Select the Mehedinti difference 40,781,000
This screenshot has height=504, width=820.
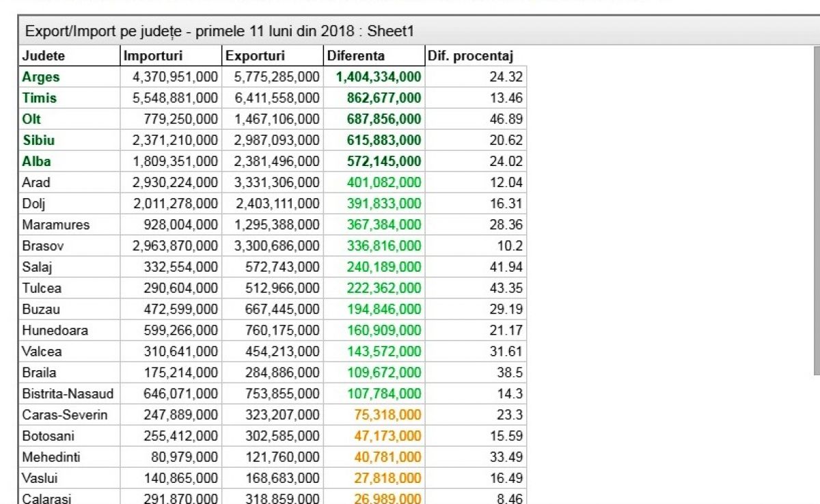373,458
